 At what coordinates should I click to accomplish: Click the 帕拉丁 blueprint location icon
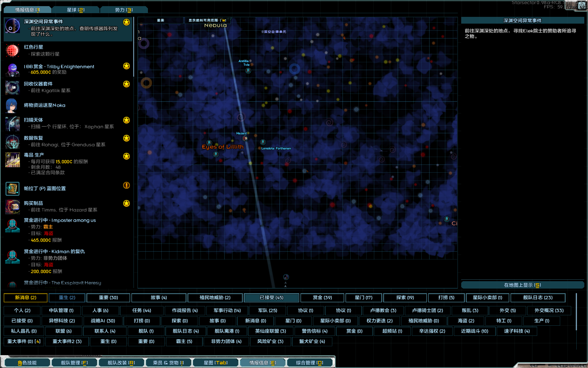[12, 189]
